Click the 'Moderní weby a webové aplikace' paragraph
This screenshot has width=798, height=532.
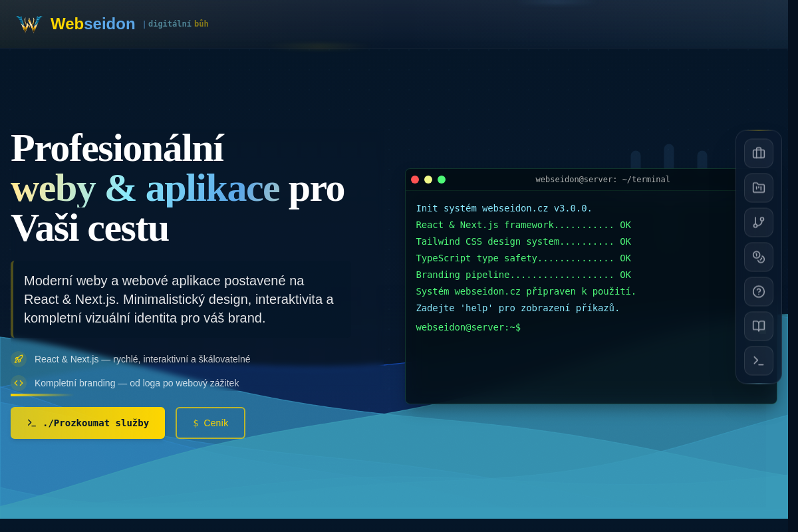pyautogui.click(x=179, y=299)
